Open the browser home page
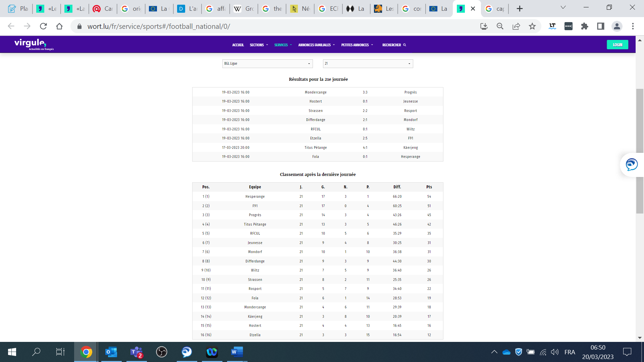644x362 pixels. click(59, 26)
